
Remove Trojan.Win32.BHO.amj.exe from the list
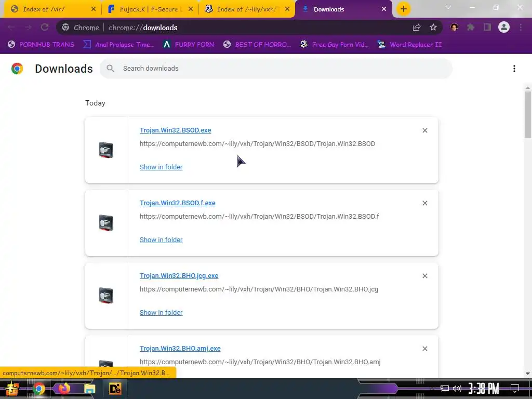(x=425, y=349)
